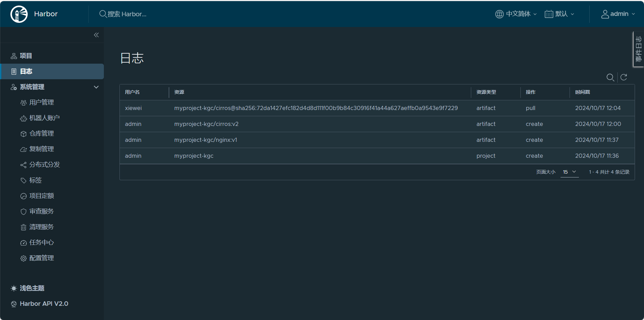Select the 标签 labels icon

24,180
